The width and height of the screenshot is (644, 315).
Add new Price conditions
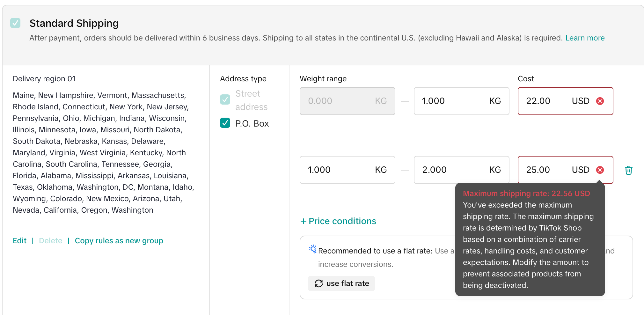[342, 221]
